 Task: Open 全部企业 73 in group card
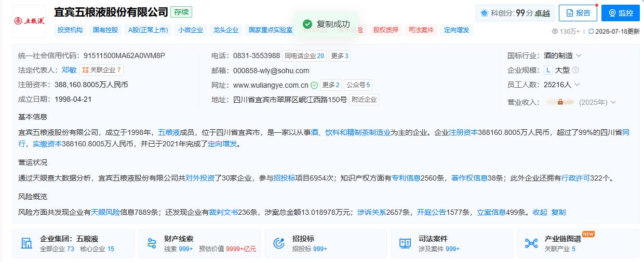(57, 249)
